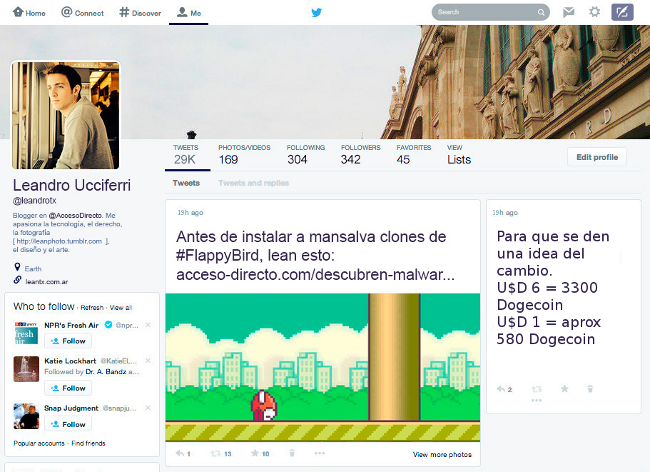Click Katie Lockhart's avatar

(26, 369)
